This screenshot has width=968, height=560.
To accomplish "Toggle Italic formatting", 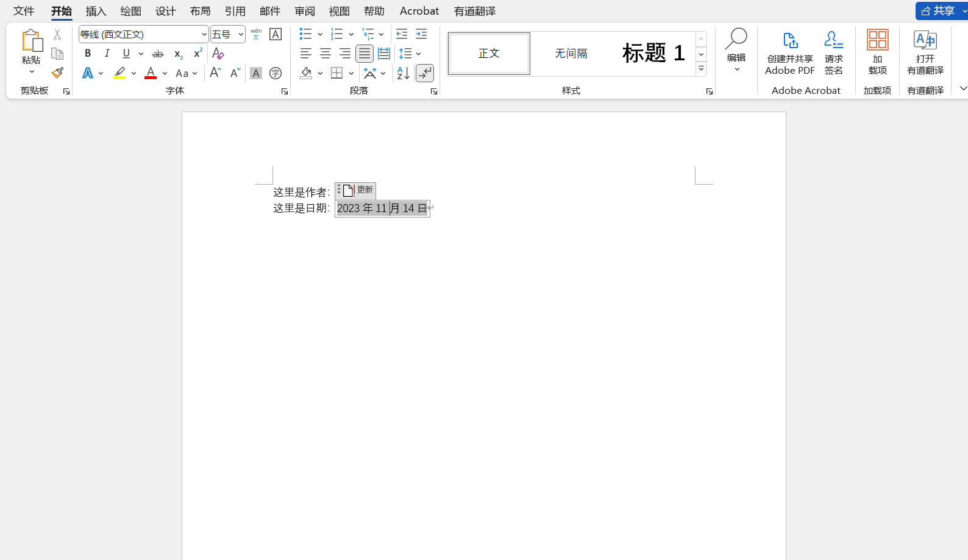I will (107, 54).
